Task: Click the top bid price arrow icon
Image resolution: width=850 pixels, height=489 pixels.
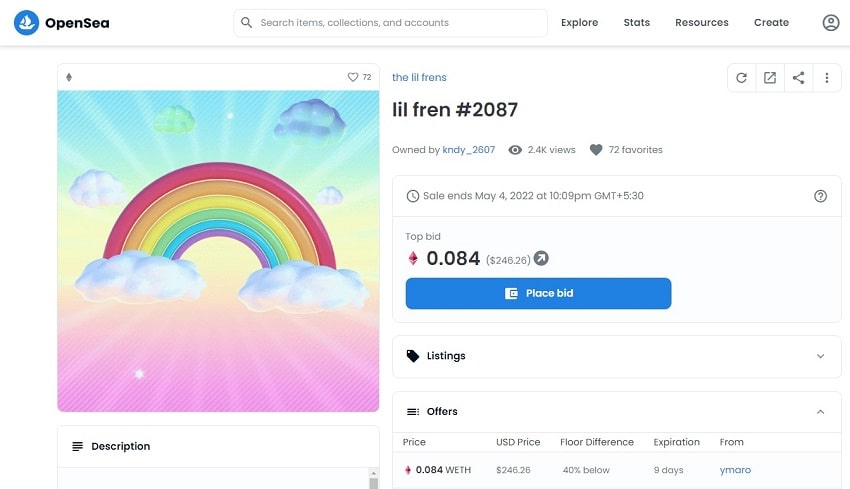Action: coord(541,259)
